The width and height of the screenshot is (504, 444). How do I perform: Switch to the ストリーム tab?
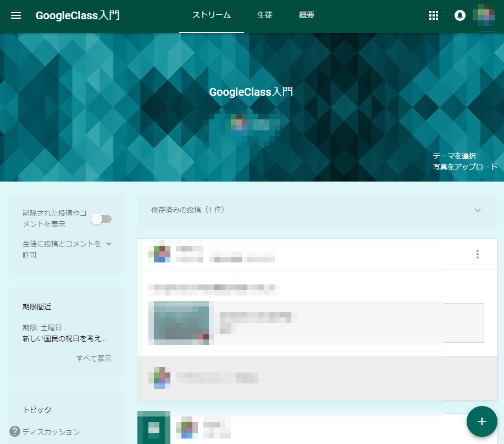[x=212, y=15]
